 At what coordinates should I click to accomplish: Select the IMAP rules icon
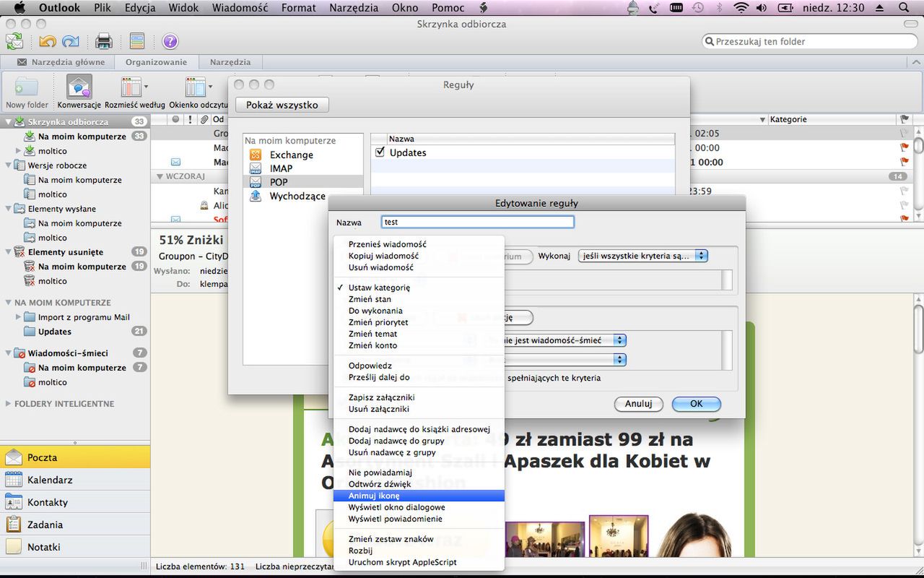pos(255,168)
